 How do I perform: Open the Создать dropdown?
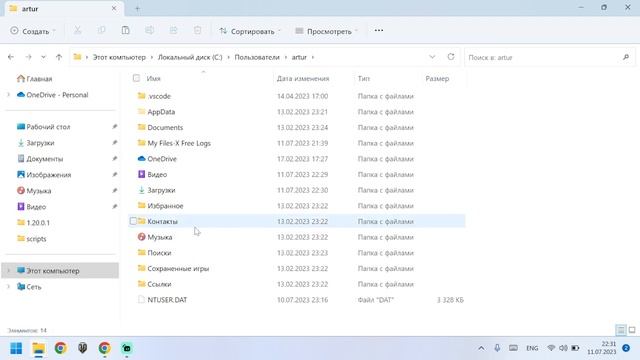tap(33, 31)
